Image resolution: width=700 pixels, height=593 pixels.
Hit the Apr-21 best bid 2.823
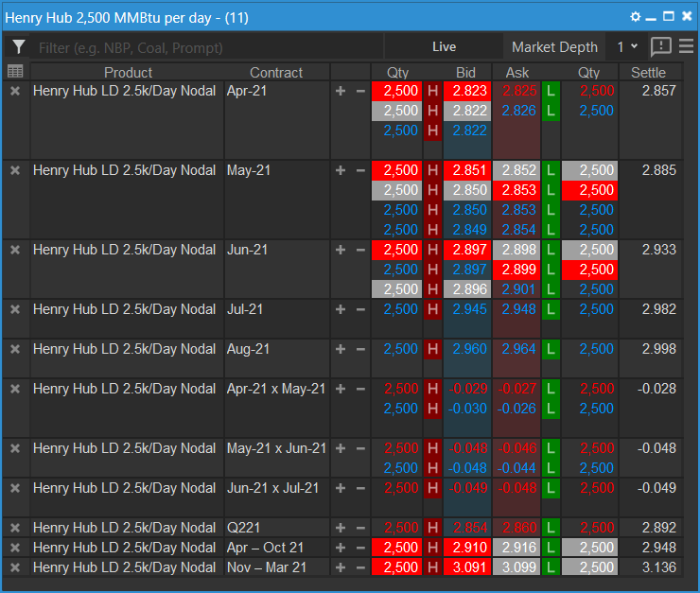coord(467,91)
